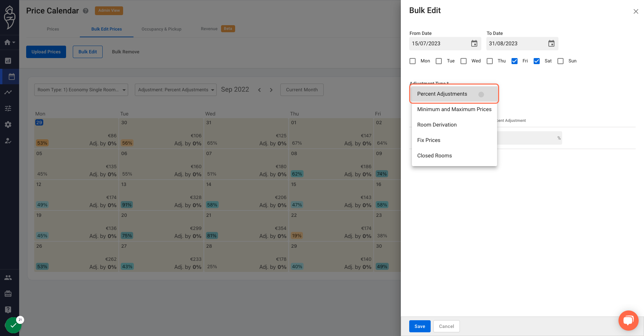
Task: Click the Current Month button
Action: [302, 90]
